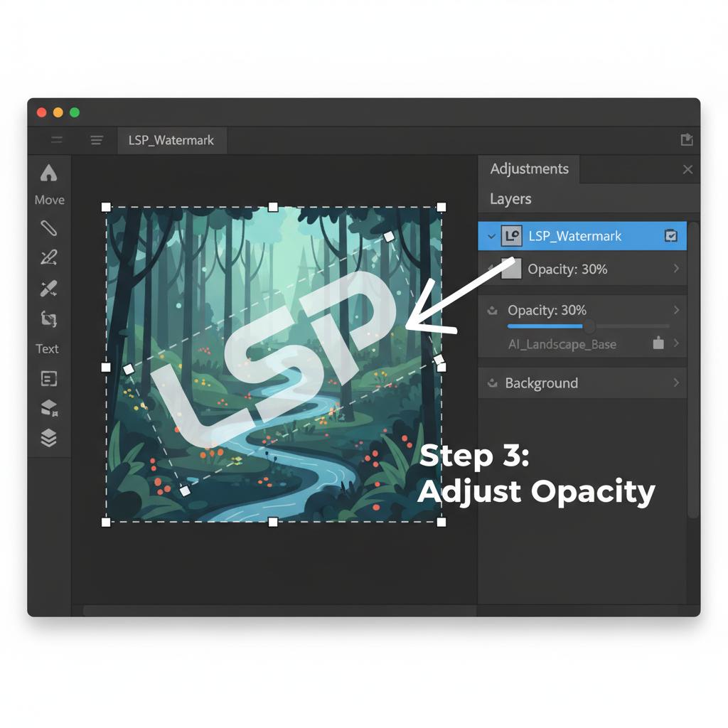Screen dimensions: 728x728
Task: Adjust the Opacity slider handle
Action: 589,327
